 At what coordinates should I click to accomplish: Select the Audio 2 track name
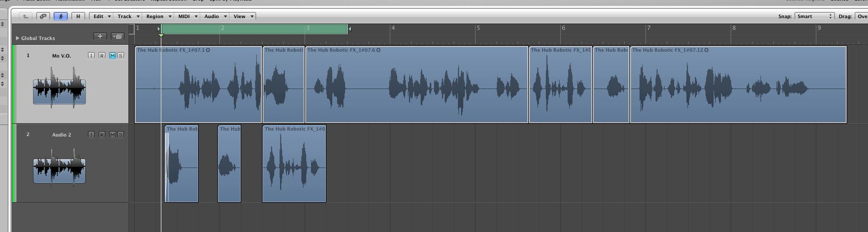pyautogui.click(x=61, y=135)
